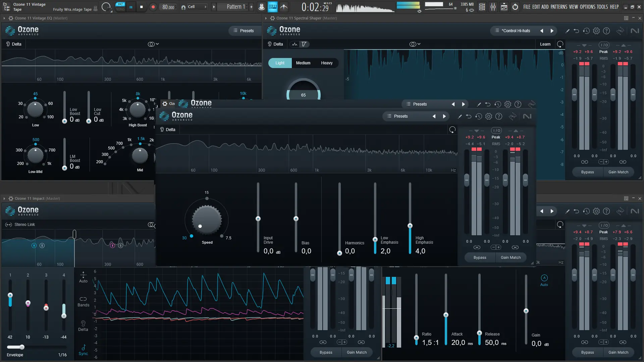Open the OPTIONS menu

(x=587, y=7)
